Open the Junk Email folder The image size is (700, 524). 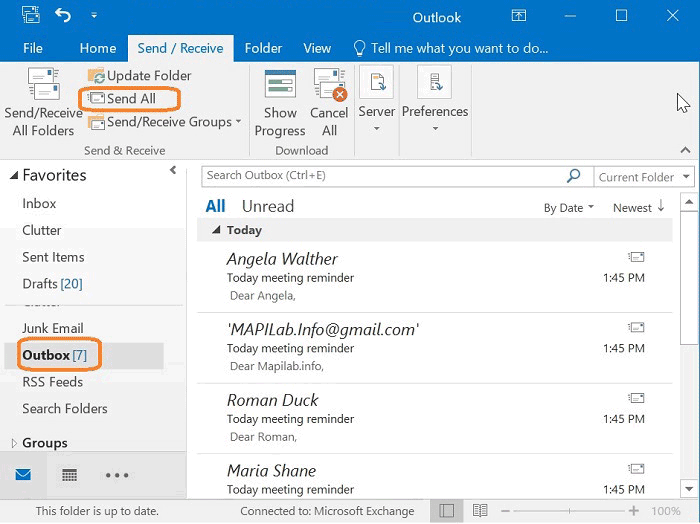click(x=53, y=329)
